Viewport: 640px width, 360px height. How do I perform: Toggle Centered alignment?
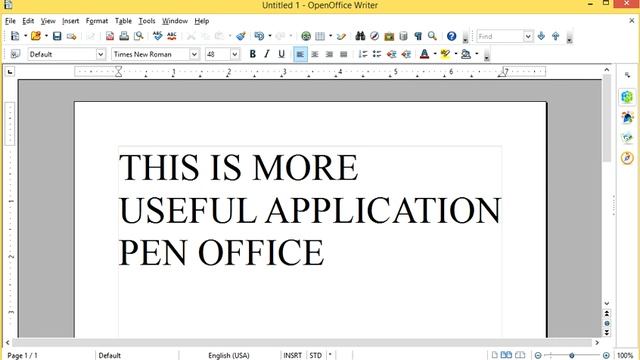pos(315,54)
